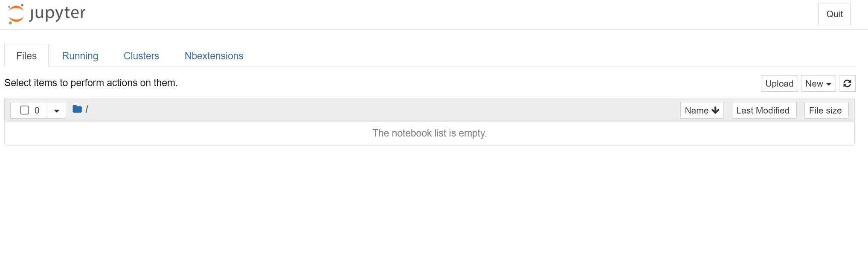Click the root path slash breadcrumb
The width and height of the screenshot is (868, 256).
(x=87, y=109)
